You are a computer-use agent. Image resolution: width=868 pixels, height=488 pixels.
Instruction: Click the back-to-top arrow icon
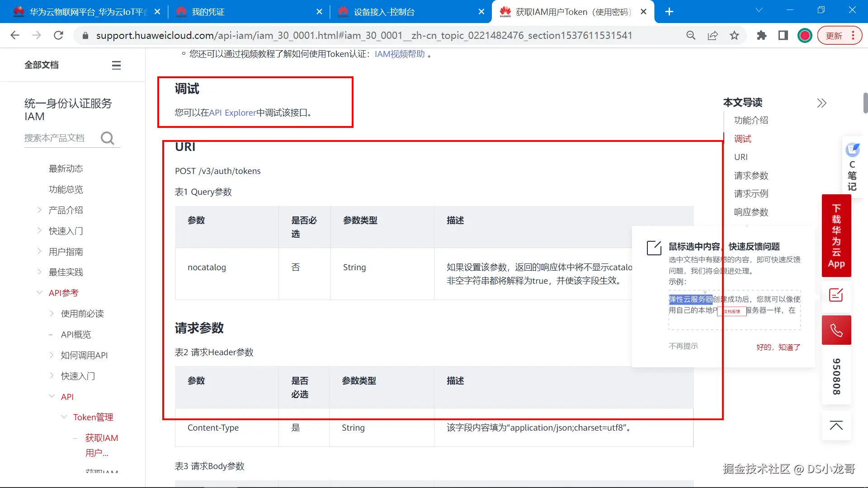(x=836, y=426)
